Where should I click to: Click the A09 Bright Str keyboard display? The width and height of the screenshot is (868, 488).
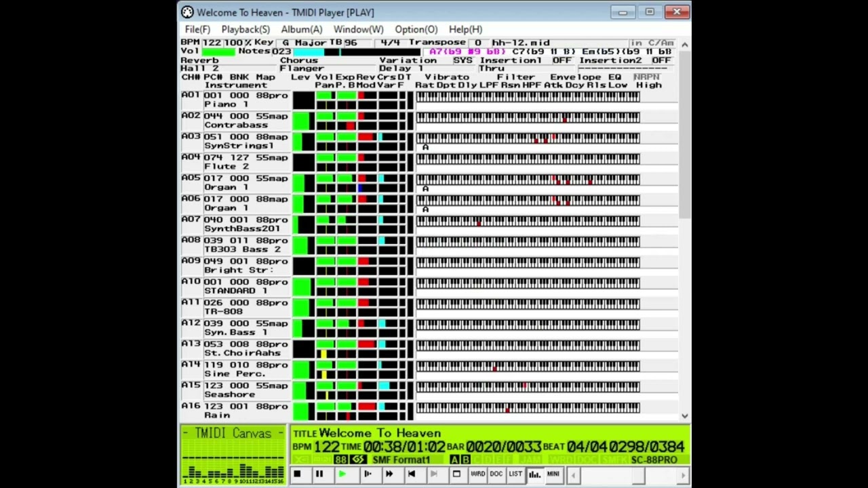pos(528,262)
